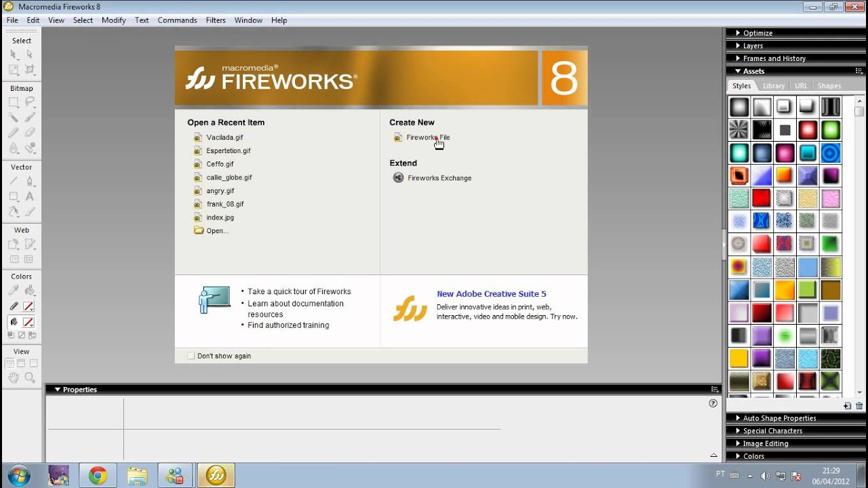Select the Paint Bucket tool
868x488 pixels.
pyautogui.click(x=29, y=290)
